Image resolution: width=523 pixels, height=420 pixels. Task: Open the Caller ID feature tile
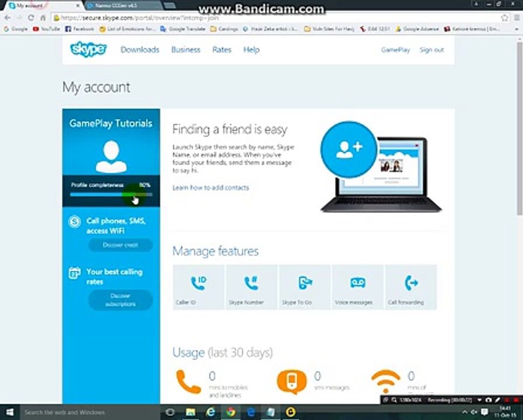[x=199, y=288]
